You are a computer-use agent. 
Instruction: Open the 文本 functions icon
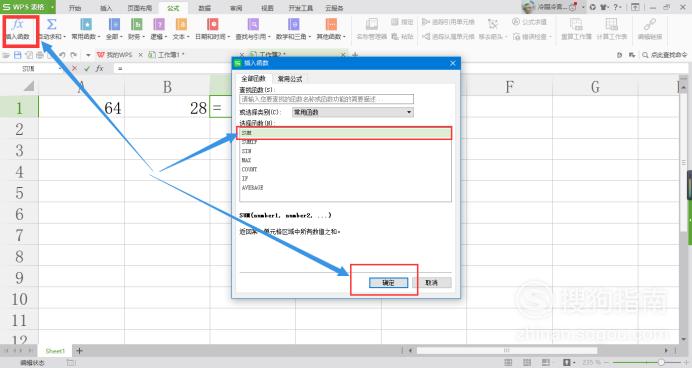coord(181,24)
